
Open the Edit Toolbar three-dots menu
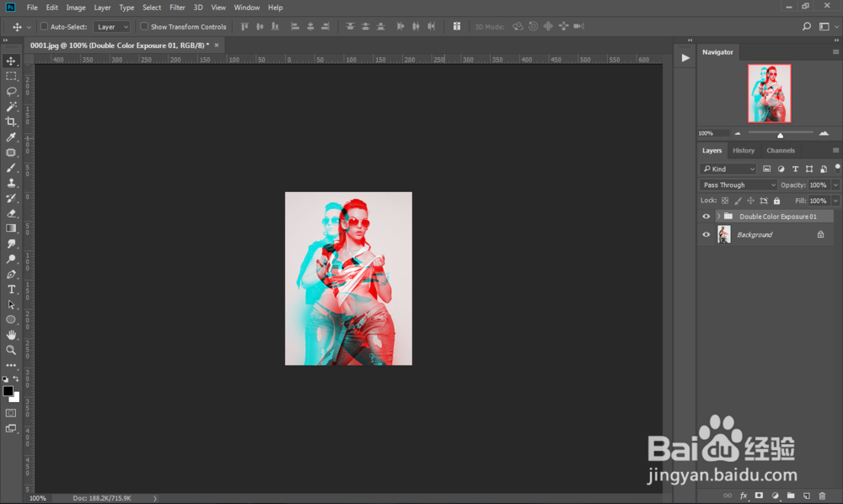coord(11,365)
